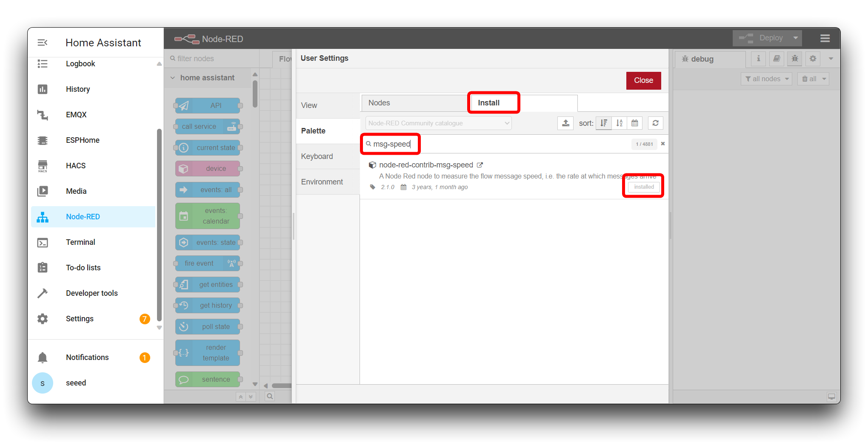
Task: Show the information sidebar tab
Action: click(758, 59)
